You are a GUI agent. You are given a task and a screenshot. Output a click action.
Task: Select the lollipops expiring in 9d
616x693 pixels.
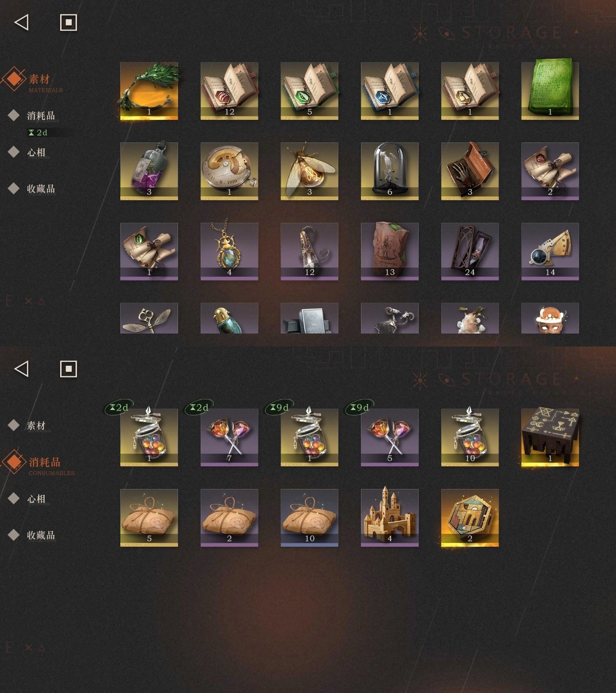(x=390, y=437)
